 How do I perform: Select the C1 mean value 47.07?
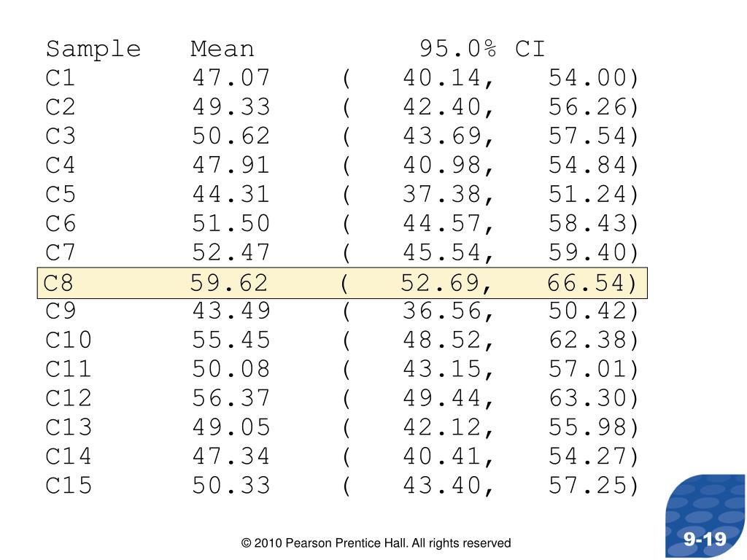(231, 78)
